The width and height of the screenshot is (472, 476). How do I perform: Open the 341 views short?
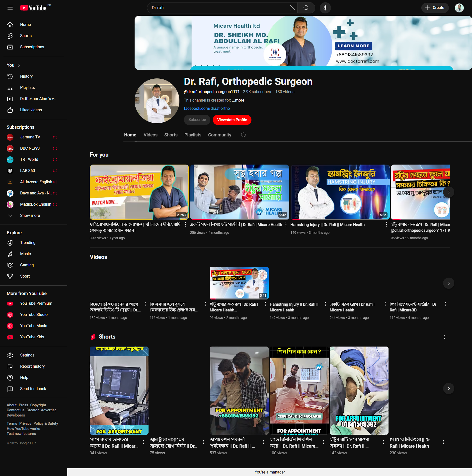click(x=119, y=391)
